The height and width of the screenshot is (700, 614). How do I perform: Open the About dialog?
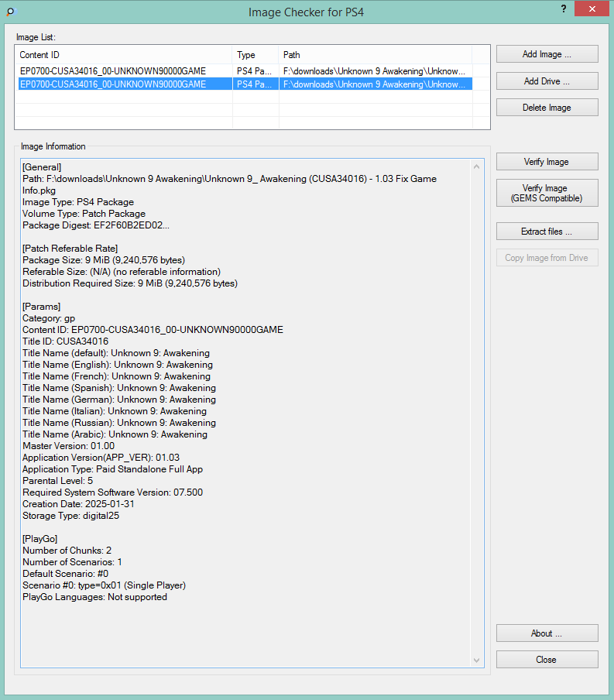click(547, 633)
